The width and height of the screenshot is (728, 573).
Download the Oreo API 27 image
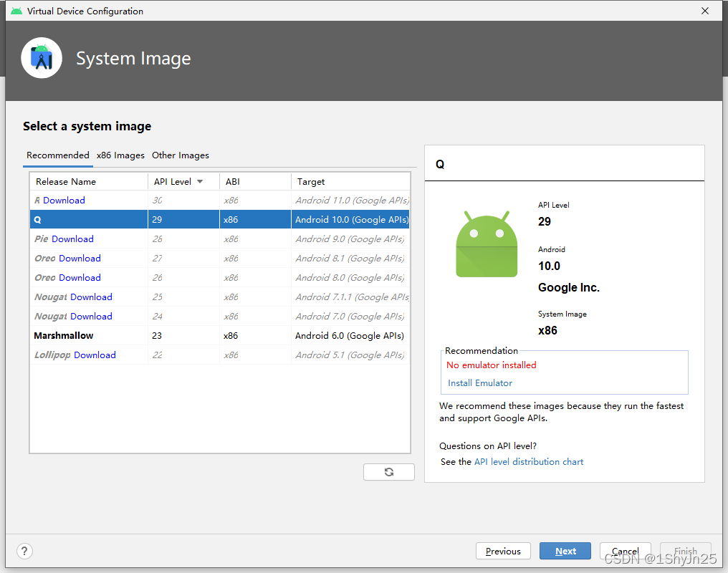(x=80, y=259)
